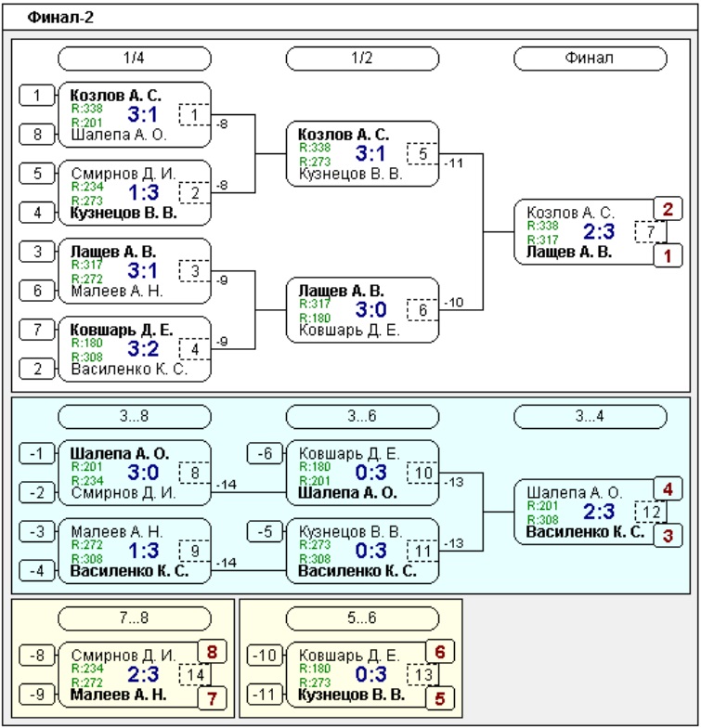Select dashed match number 3 box
Viewport: 701px width, 728px height.
(x=195, y=271)
